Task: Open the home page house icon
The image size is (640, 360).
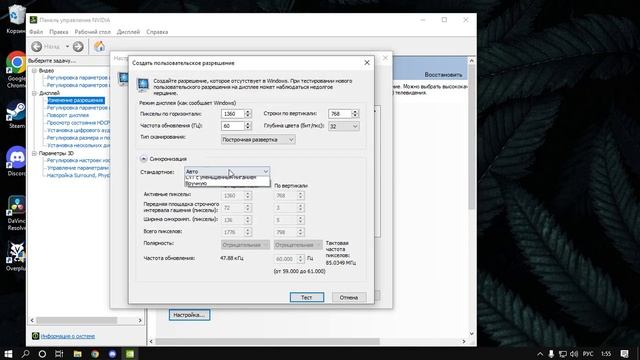Action: point(99,46)
